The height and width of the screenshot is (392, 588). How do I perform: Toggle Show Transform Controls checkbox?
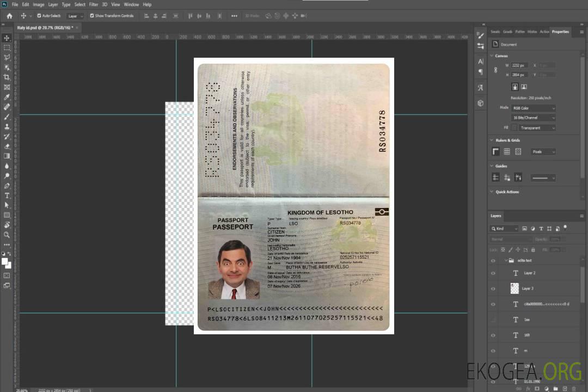click(92, 16)
